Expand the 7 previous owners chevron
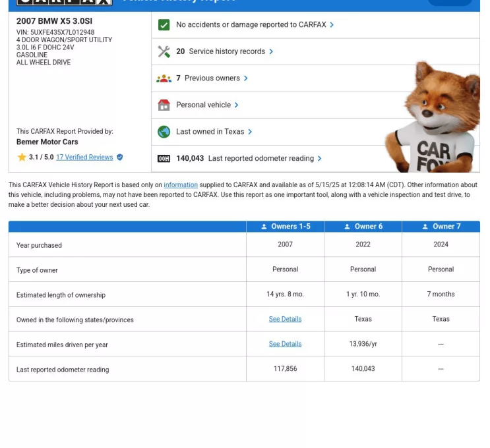The image size is (490, 448). pyautogui.click(x=246, y=78)
